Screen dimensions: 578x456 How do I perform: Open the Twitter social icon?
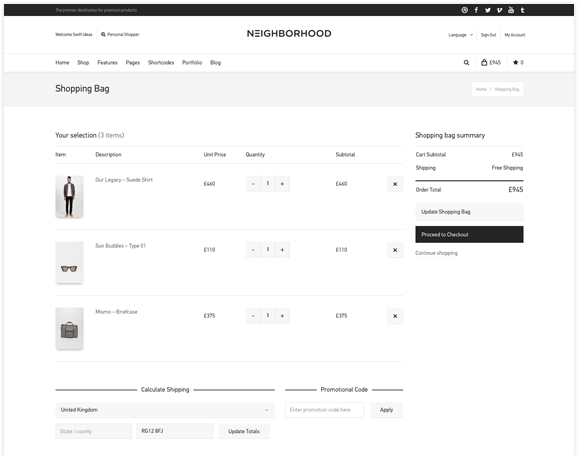pos(488,10)
